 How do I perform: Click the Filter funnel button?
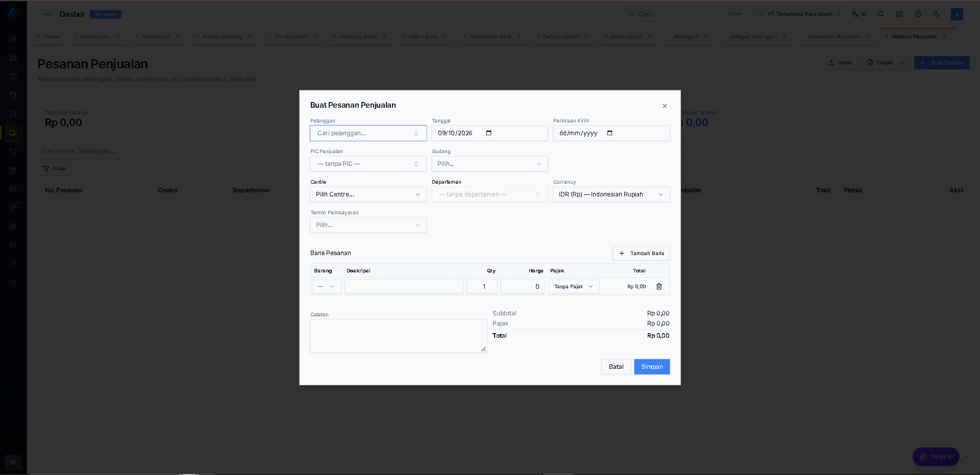click(x=55, y=169)
